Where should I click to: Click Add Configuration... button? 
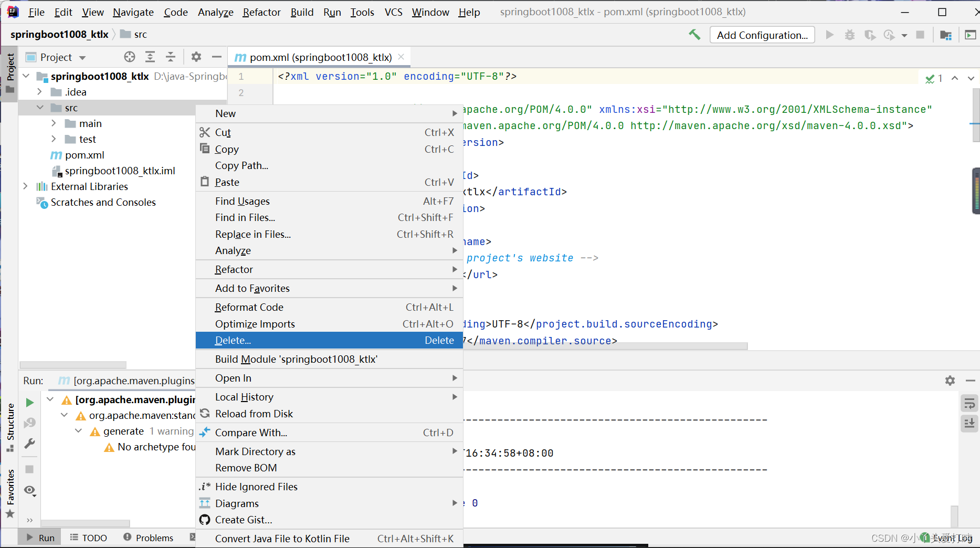pyautogui.click(x=762, y=35)
